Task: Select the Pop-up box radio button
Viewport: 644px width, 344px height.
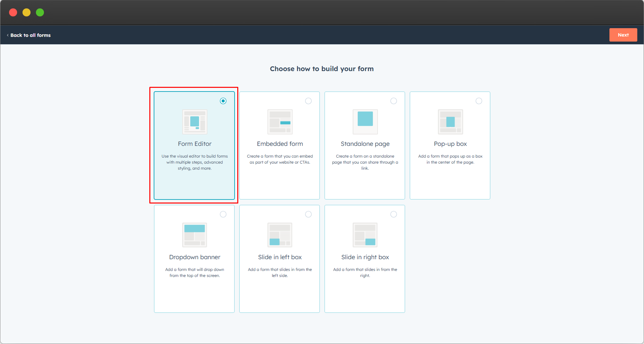Action: 479,101
